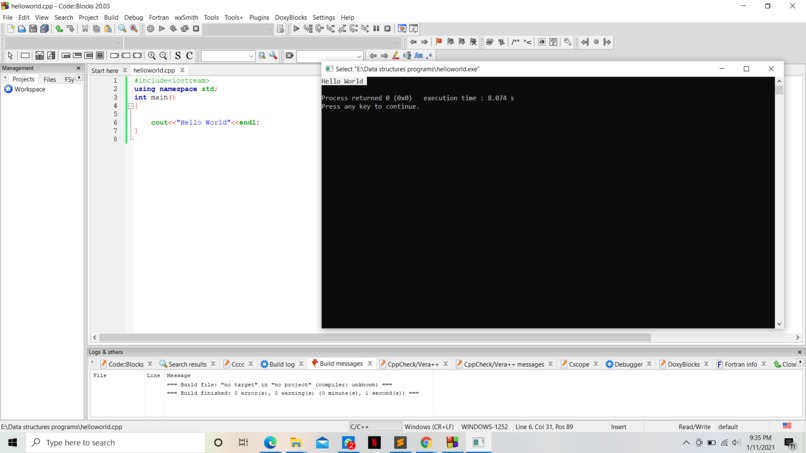
Task: Open the Plugins menu
Action: click(259, 17)
